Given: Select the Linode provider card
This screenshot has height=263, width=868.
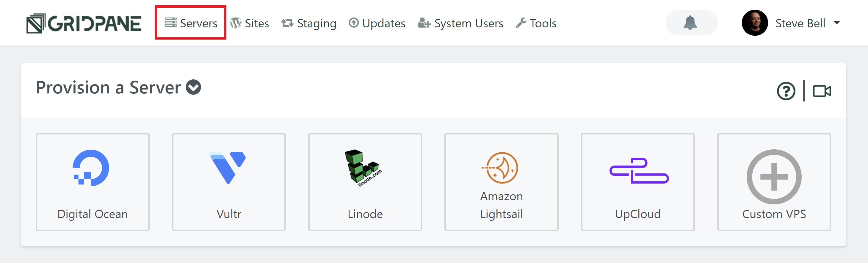Looking at the screenshot, I should click(x=365, y=182).
